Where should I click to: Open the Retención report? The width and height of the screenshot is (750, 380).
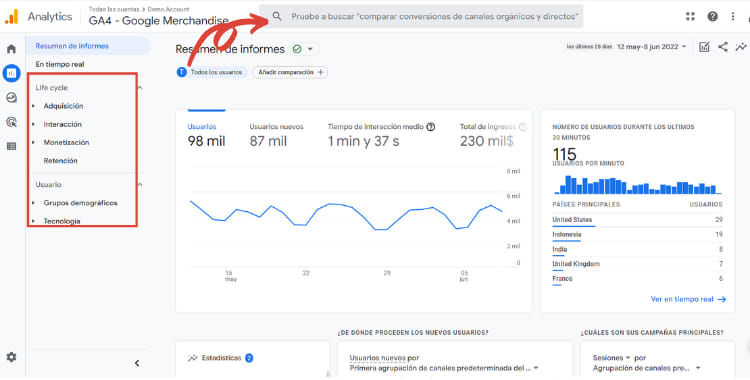pos(60,161)
